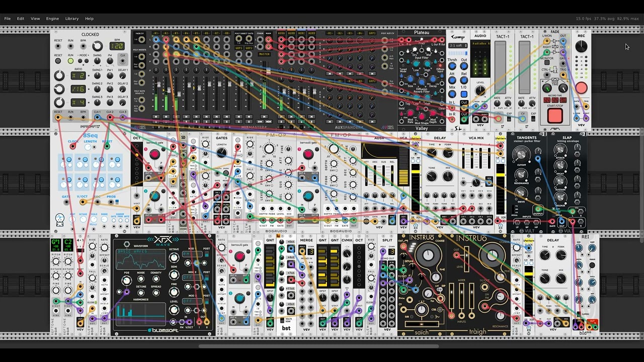Toggle XFX Wave MOD 1 POST switch
The height and width of the screenshot is (362, 644).
click(x=206, y=254)
